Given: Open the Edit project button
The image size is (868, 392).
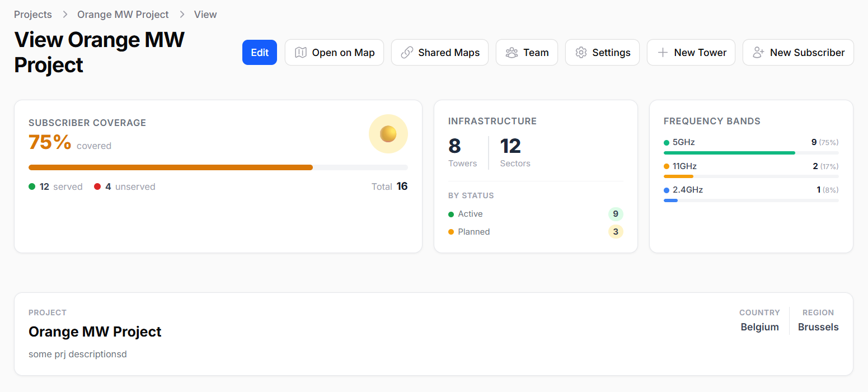Looking at the screenshot, I should click(260, 53).
